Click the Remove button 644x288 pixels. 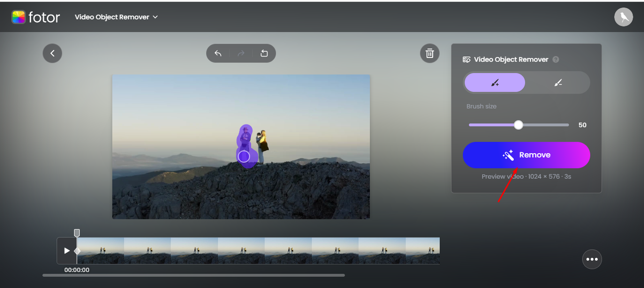(x=526, y=155)
